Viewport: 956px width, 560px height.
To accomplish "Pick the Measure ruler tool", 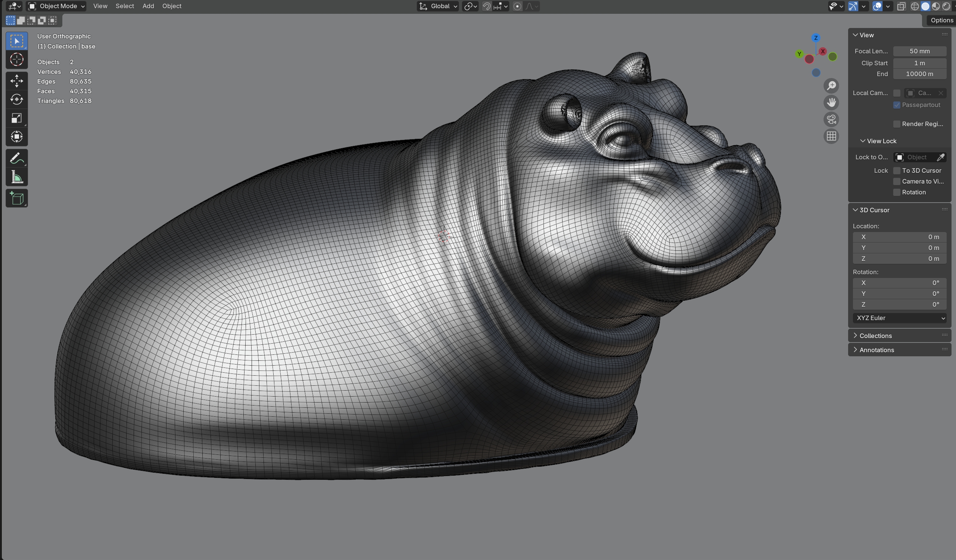I will point(17,177).
